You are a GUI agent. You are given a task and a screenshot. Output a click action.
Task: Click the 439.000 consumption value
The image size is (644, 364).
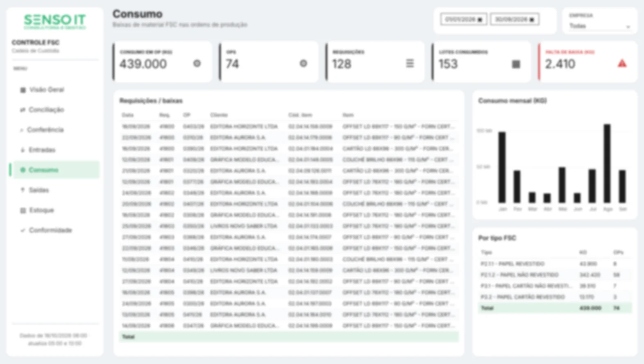click(x=143, y=64)
